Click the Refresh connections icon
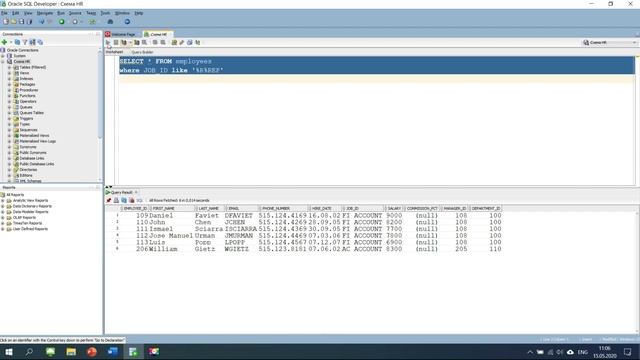Viewport: 640px width, 360px height. [x=17, y=42]
